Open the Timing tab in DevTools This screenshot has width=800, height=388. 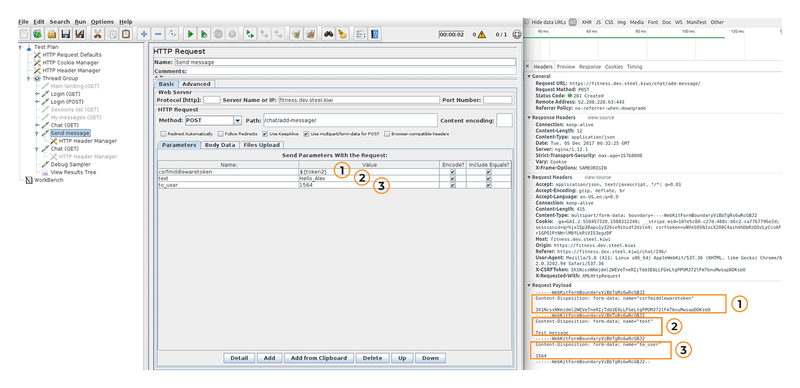[635, 67]
